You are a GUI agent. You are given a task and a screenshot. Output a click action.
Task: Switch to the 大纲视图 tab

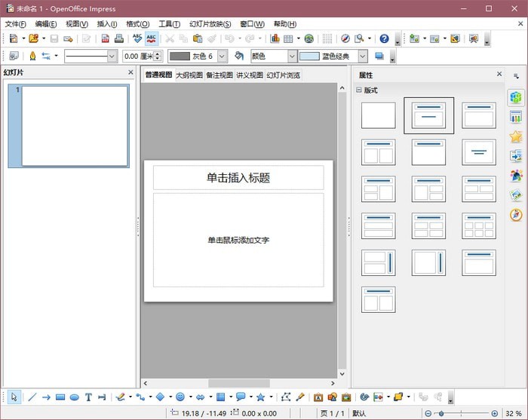pyautogui.click(x=189, y=75)
